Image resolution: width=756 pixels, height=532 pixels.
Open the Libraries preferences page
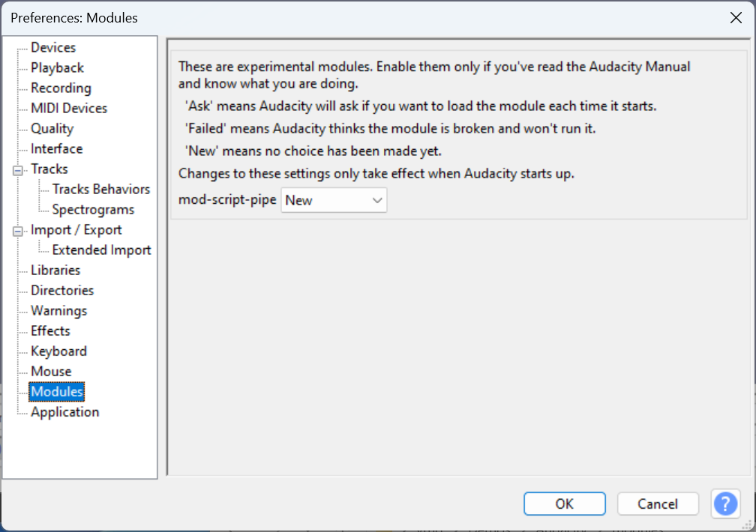[55, 270]
